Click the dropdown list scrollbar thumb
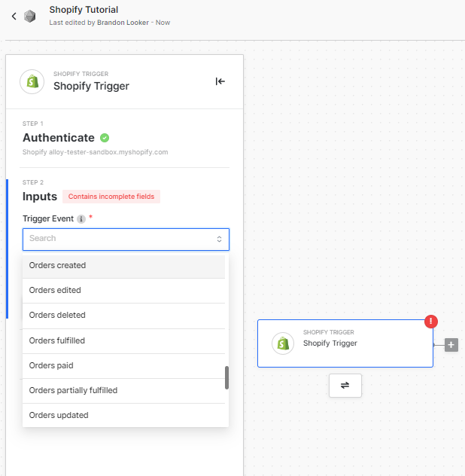Image resolution: width=465 pixels, height=476 pixels. pos(226,377)
